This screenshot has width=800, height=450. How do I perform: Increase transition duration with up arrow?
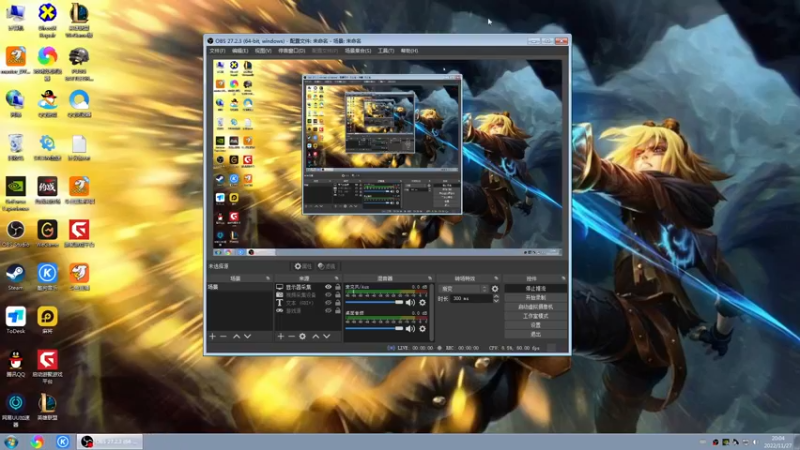click(x=496, y=296)
